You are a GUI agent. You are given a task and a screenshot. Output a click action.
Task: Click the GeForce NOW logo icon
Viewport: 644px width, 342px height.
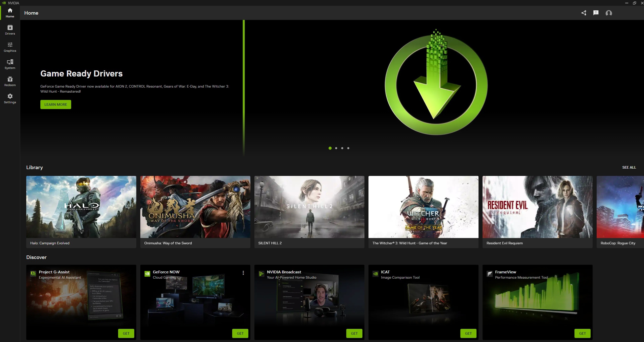click(147, 274)
